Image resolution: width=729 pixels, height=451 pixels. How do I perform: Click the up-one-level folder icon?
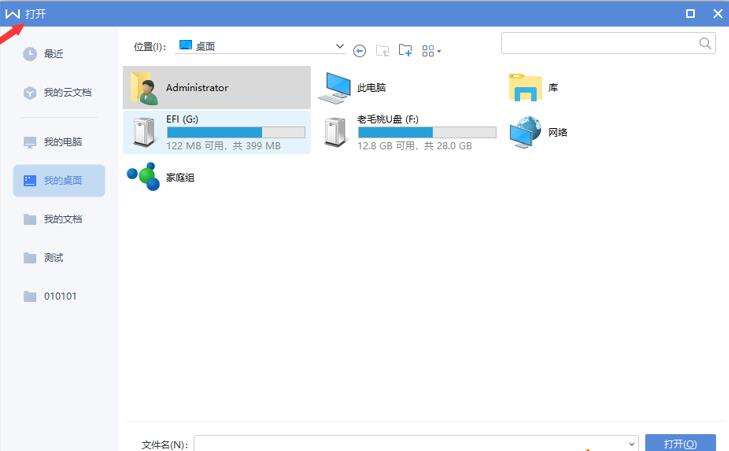click(383, 50)
